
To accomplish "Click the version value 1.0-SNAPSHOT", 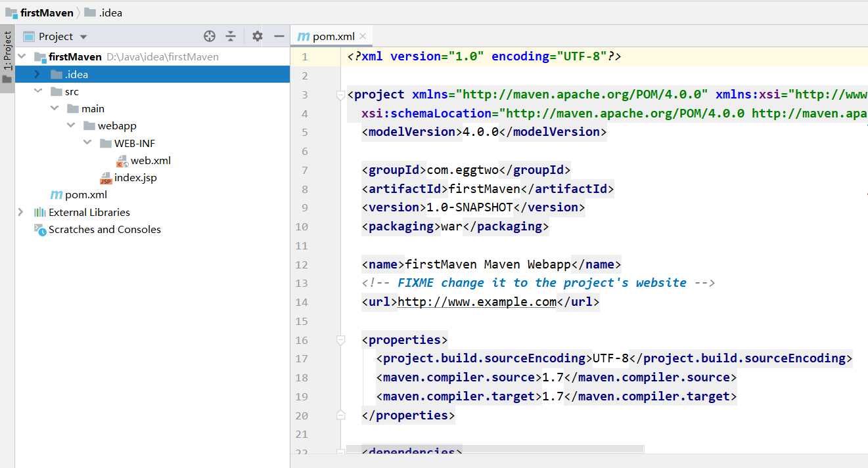I will (470, 207).
